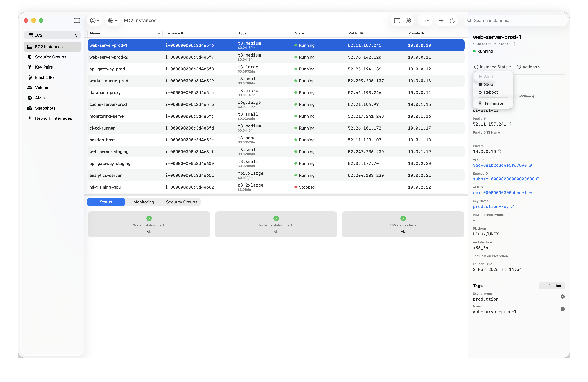Screen dimensions: 588x382
Task: Copy the instance ID icon under title
Action: 514,44
